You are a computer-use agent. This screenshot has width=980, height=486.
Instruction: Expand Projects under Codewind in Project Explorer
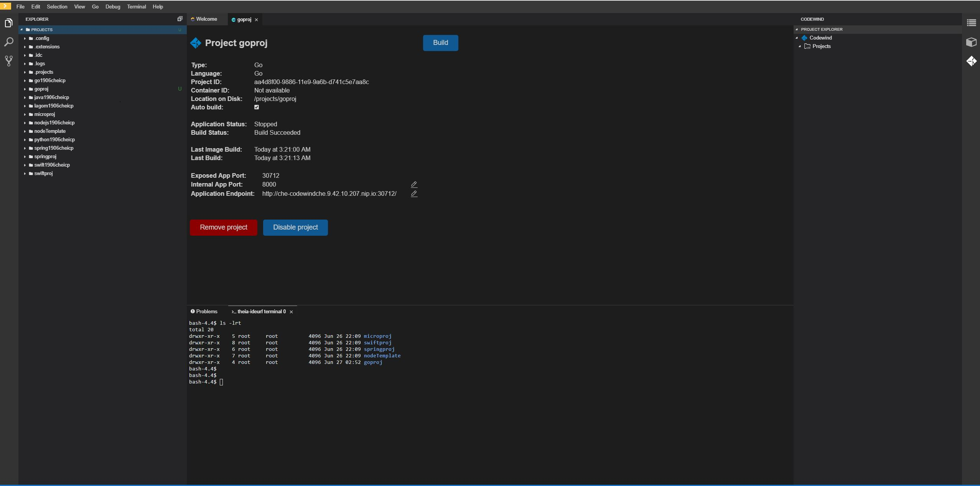tap(799, 46)
